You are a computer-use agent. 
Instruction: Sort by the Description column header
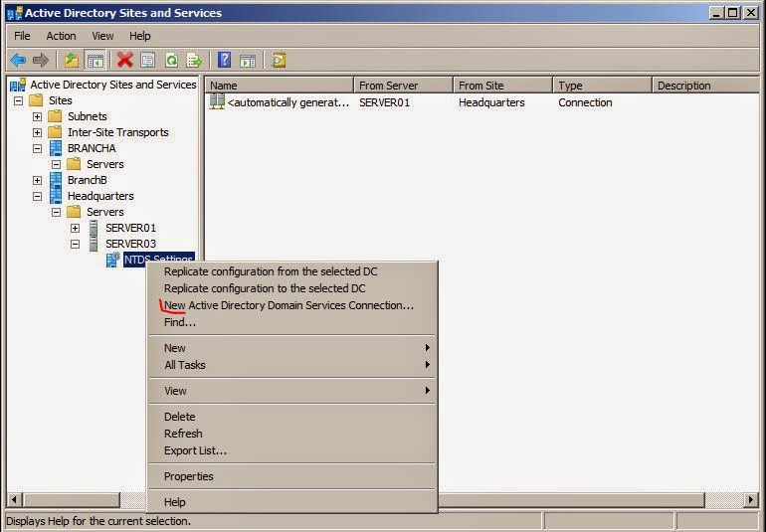point(705,85)
